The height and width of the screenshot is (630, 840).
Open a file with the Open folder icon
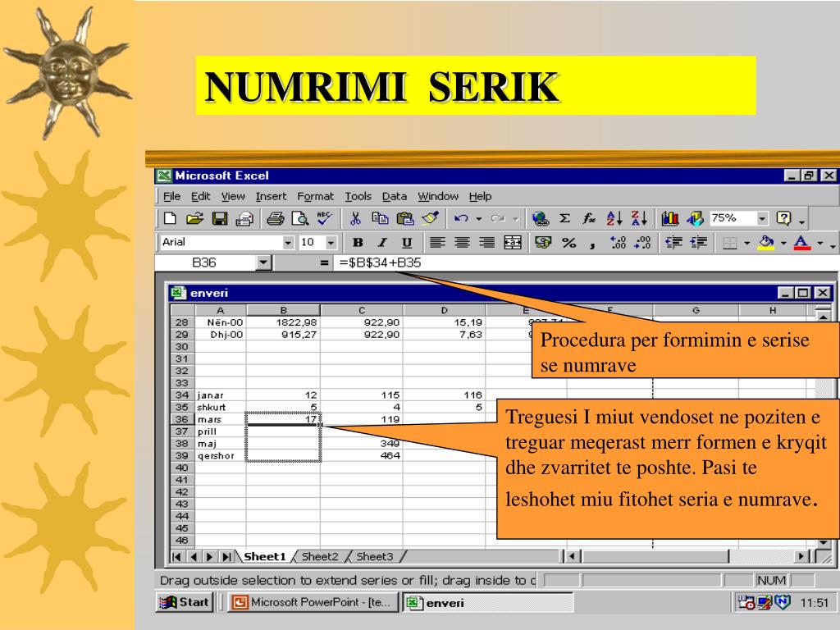click(x=194, y=218)
